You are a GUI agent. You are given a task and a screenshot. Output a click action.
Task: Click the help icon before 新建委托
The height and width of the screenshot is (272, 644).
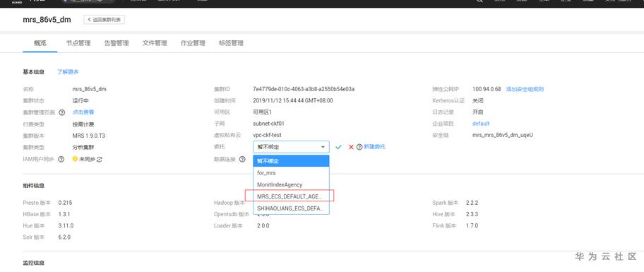359,147
